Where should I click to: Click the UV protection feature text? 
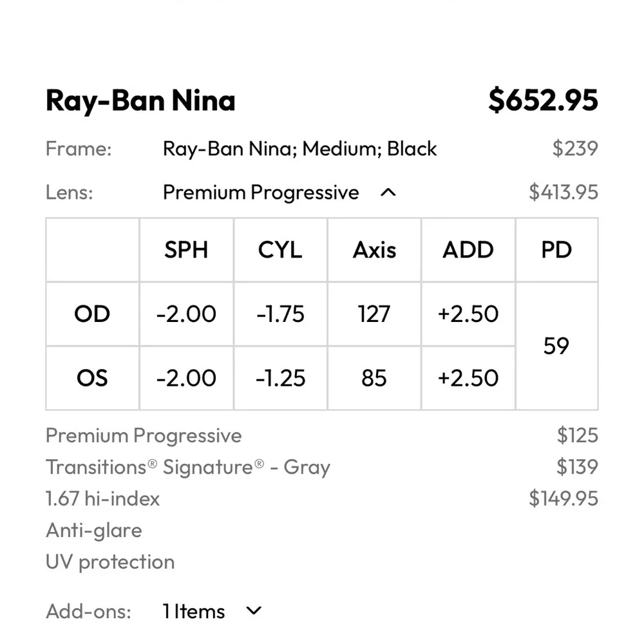[110, 562]
